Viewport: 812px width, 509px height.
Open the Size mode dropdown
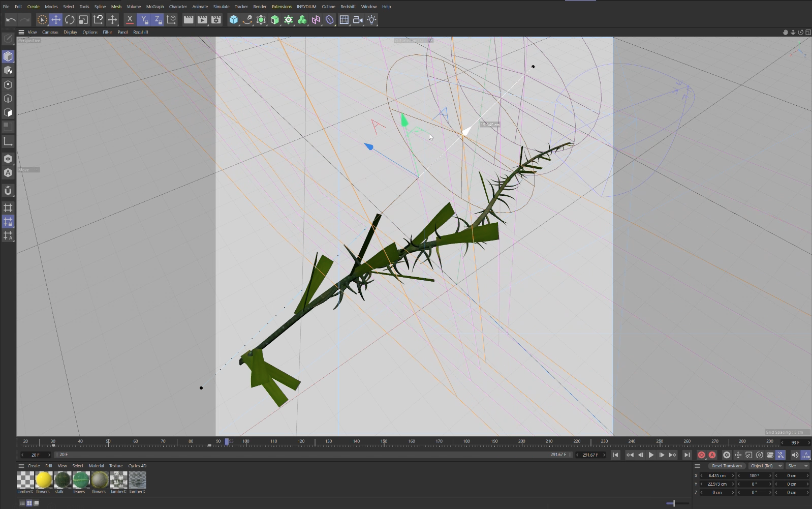coord(798,466)
